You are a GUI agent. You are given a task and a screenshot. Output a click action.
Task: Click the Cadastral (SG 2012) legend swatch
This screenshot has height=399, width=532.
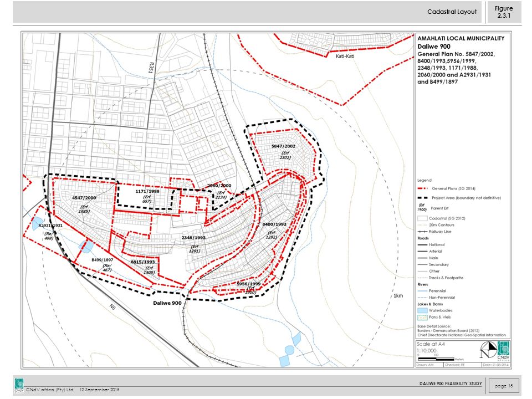[x=422, y=218]
